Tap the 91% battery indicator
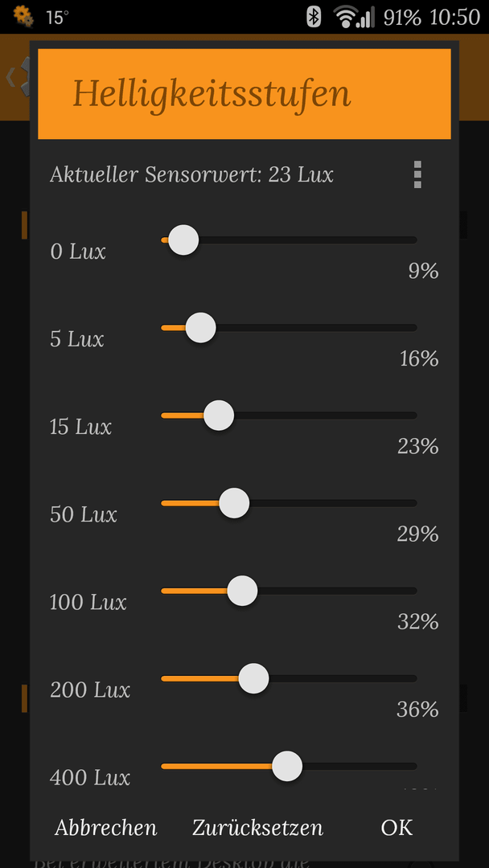 [x=402, y=17]
